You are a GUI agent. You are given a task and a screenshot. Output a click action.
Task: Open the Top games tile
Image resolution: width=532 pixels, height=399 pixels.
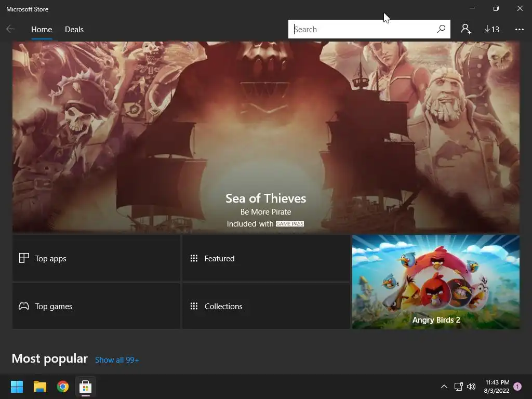[x=96, y=306]
